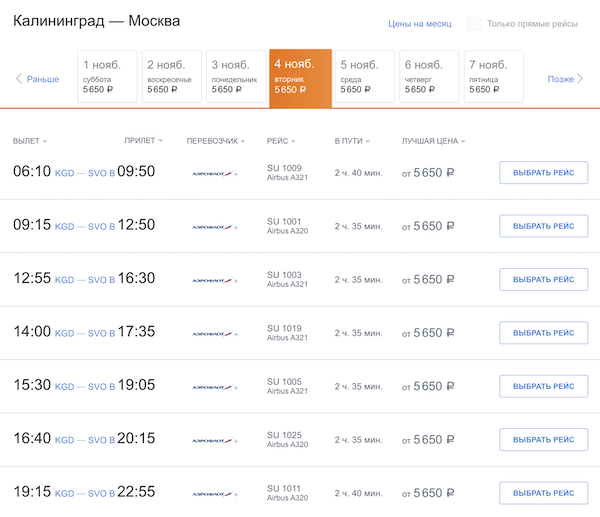Click the SU 1005 flight number row
The image size is (600, 517).
(x=285, y=381)
